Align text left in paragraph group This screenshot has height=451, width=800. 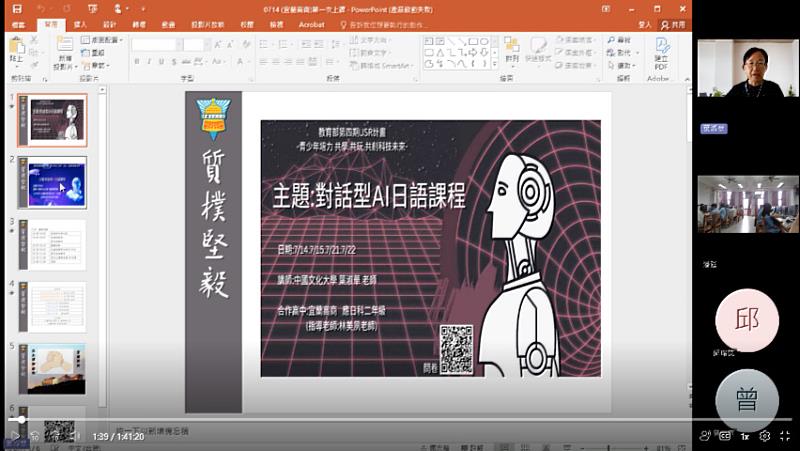tap(264, 62)
